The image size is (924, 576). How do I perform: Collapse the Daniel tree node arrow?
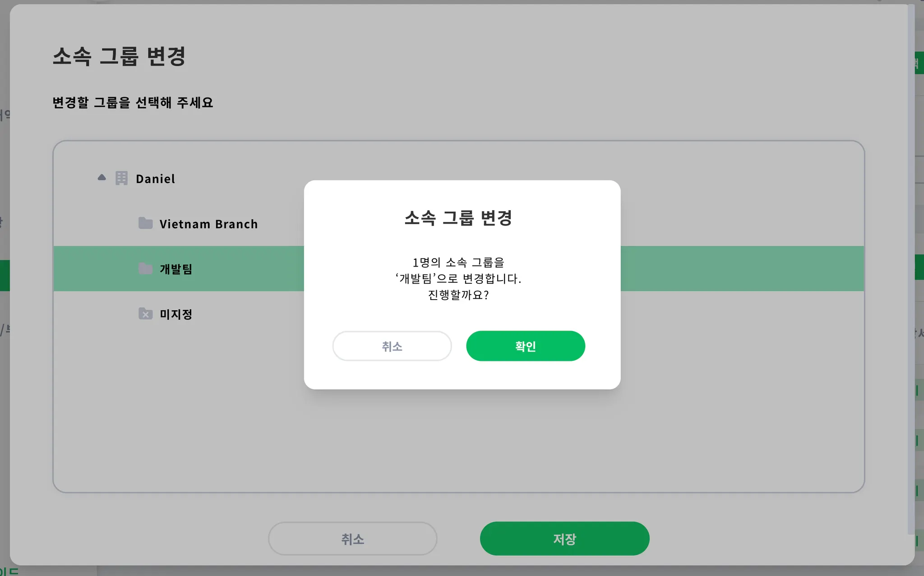pos(102,178)
